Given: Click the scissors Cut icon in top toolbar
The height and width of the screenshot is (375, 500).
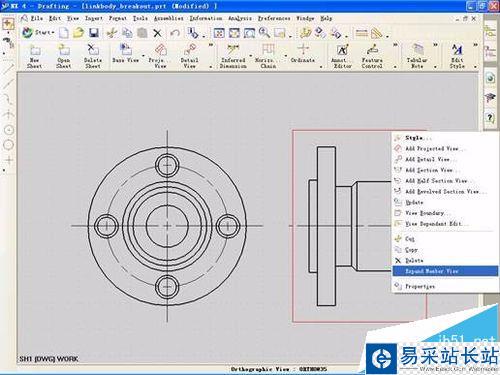Looking at the screenshot, I should point(112,33).
